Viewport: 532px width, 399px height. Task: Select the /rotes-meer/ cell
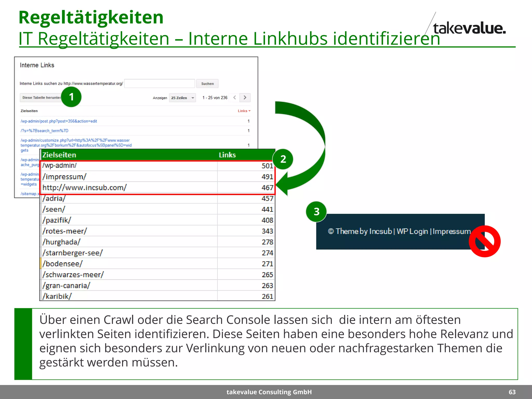[x=129, y=231]
